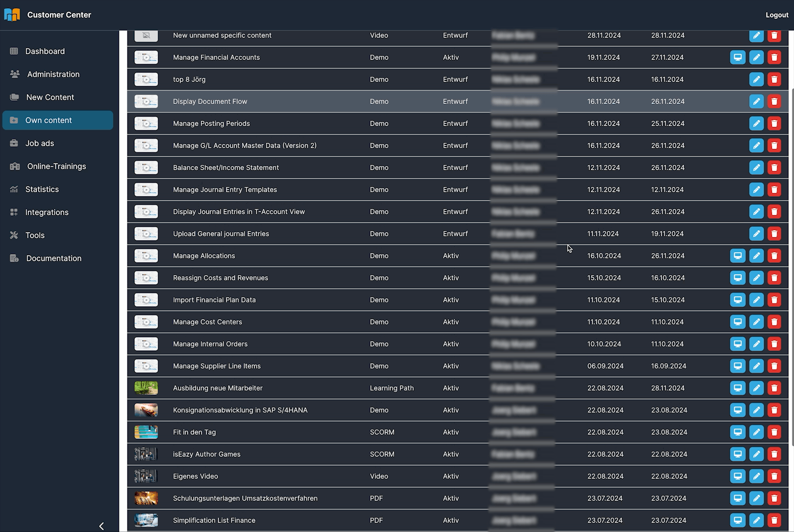Select Online-Trainings from the sidebar

(x=56, y=166)
